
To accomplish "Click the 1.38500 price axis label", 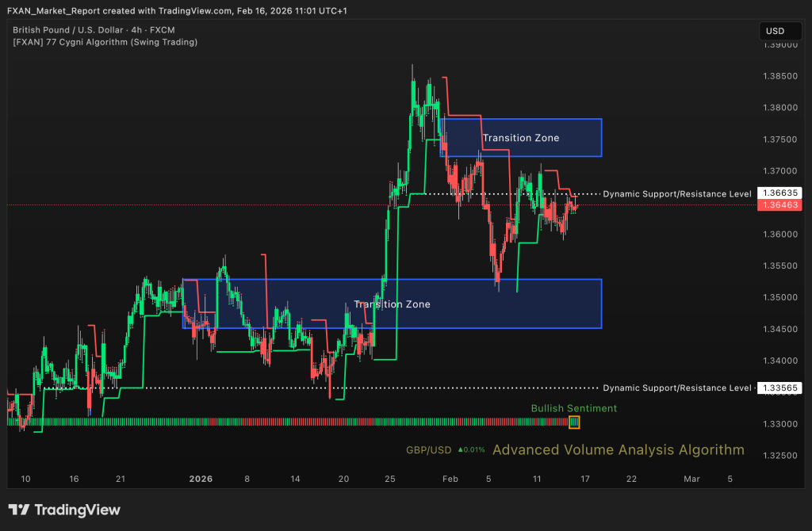I will coord(780,76).
